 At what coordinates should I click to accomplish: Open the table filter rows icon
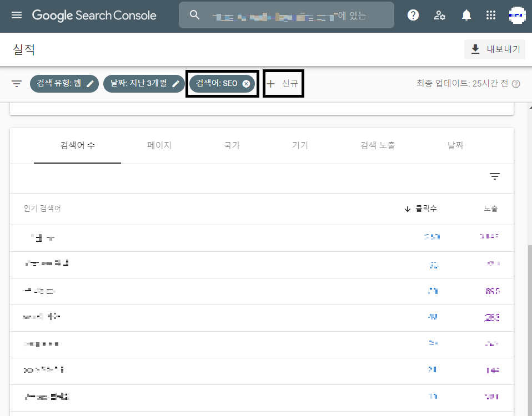(494, 176)
